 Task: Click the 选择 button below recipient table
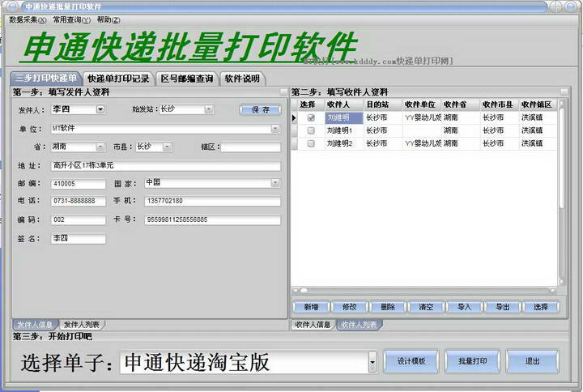tap(541, 307)
